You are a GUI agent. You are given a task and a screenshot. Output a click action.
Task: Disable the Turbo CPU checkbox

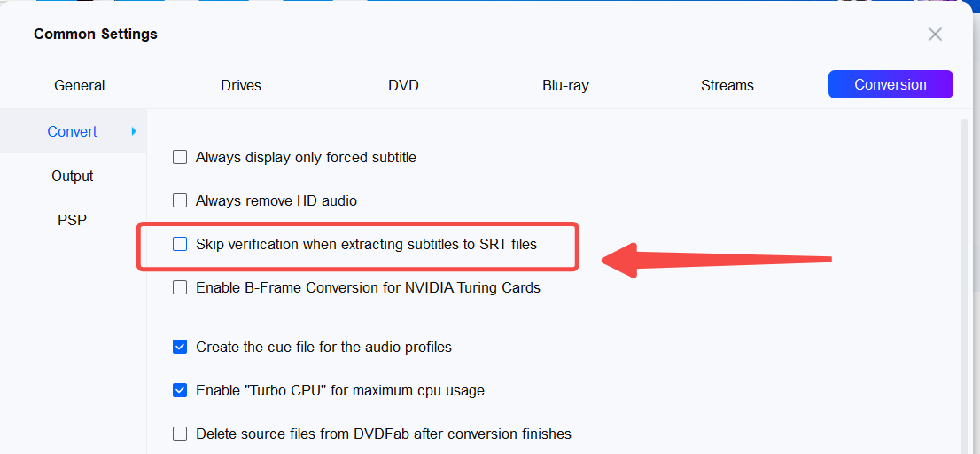(180, 390)
